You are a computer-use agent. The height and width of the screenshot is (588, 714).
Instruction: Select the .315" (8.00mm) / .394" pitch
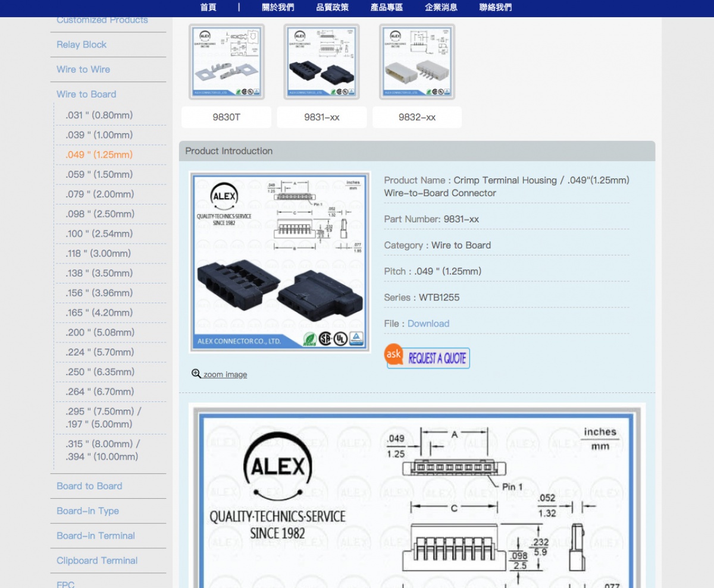103,451
